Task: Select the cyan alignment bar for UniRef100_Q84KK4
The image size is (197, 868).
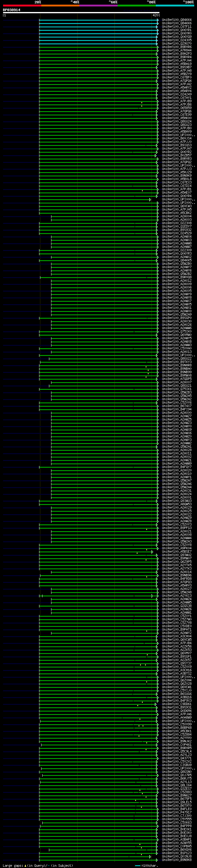Action: tap(99, 20)
